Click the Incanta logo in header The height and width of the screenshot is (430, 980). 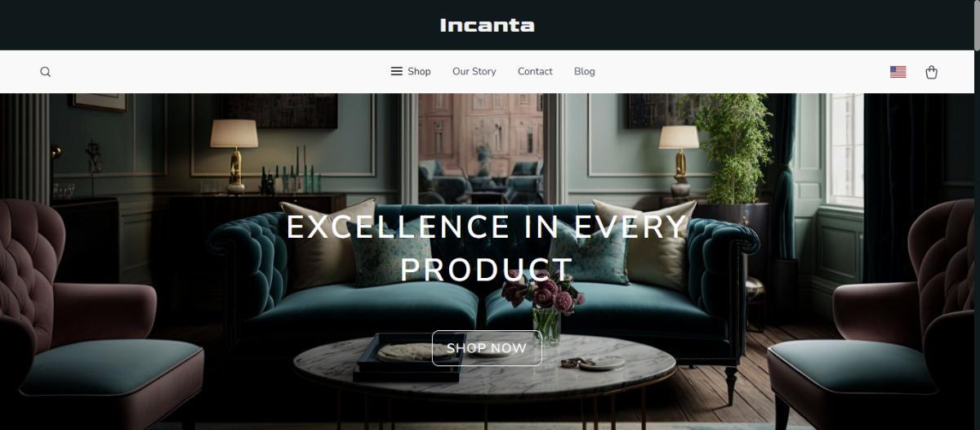(x=487, y=25)
